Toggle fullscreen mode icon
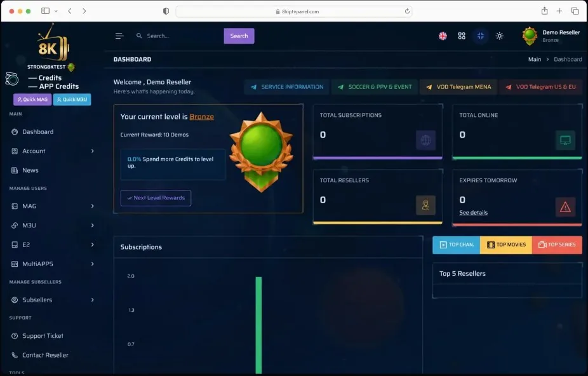 [x=481, y=36]
